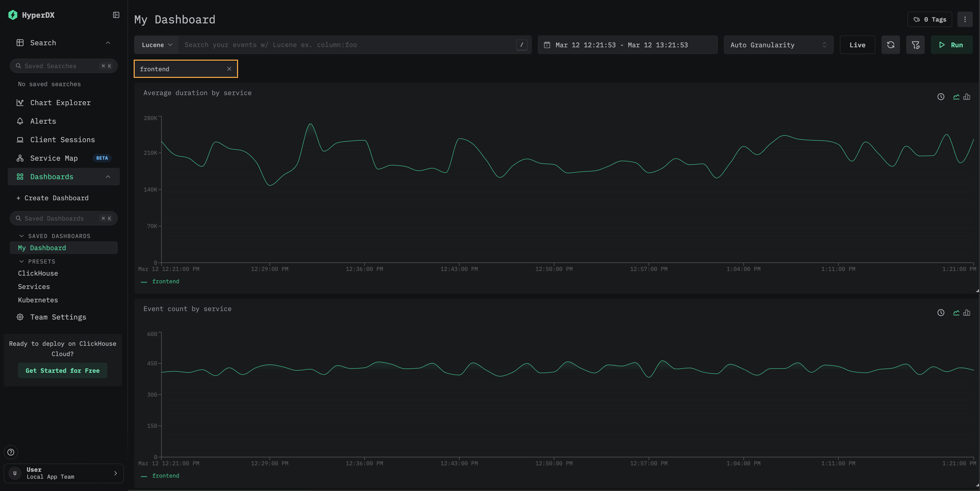Click Get Started for Free
Screen dimensions: 980x491
click(62, 370)
